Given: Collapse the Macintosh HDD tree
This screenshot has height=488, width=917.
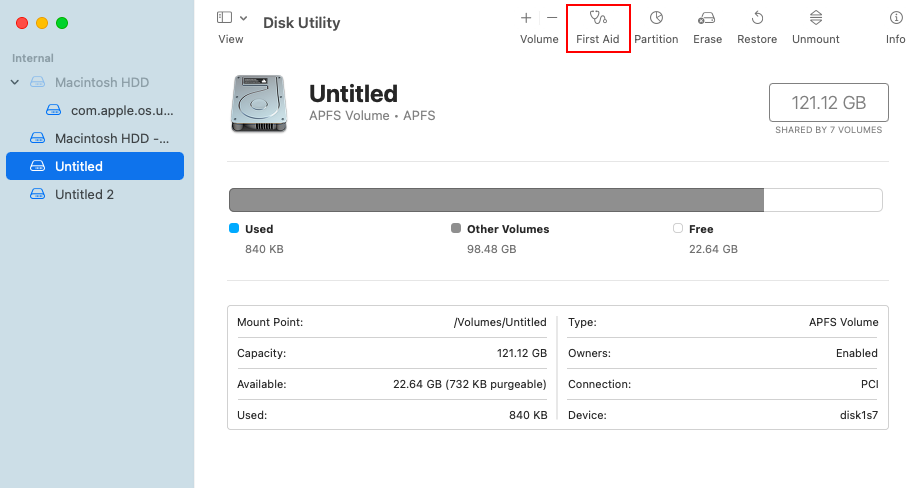Looking at the screenshot, I should [x=15, y=82].
